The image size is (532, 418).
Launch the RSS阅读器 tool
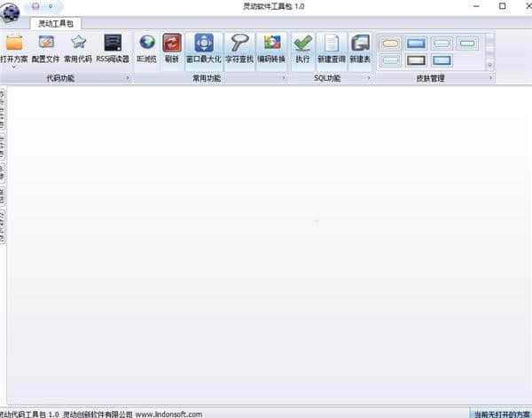coord(113,43)
